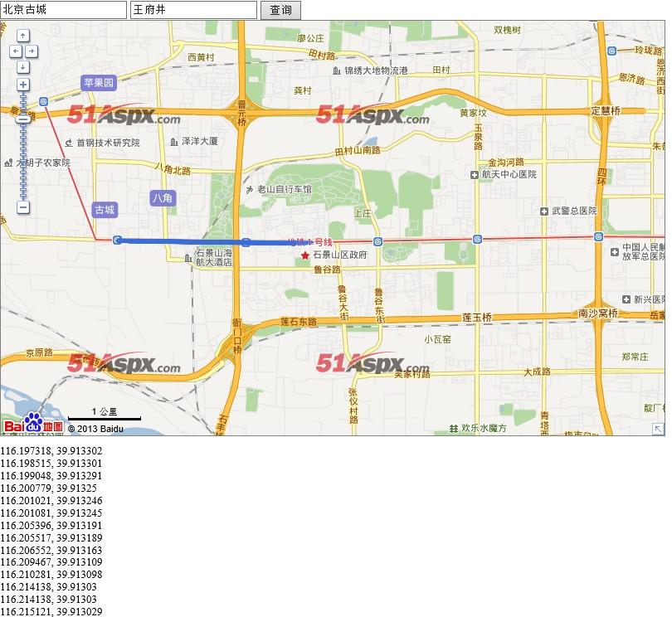
Task: Click the subway icon near 玲珑路
Action: [612, 51]
